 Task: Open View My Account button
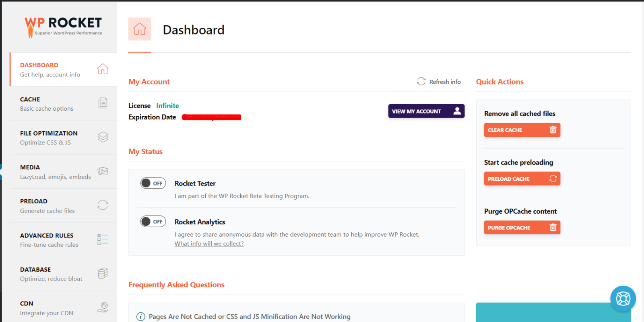coord(426,111)
